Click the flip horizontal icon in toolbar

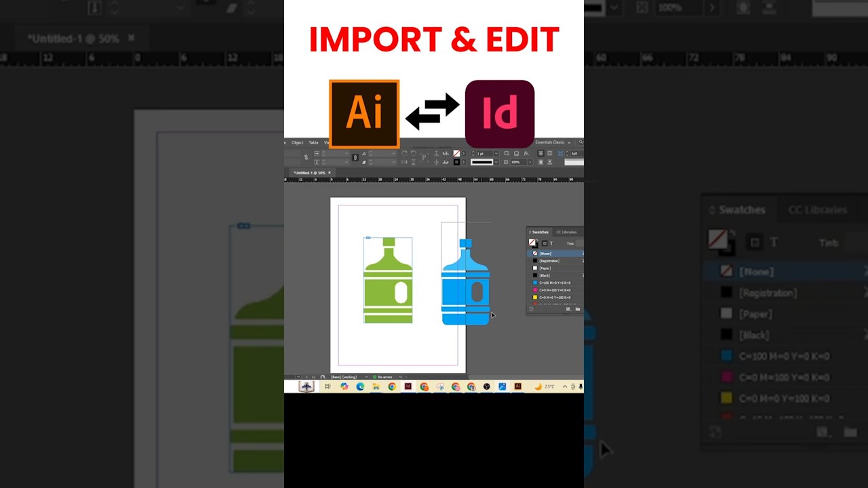[405, 162]
